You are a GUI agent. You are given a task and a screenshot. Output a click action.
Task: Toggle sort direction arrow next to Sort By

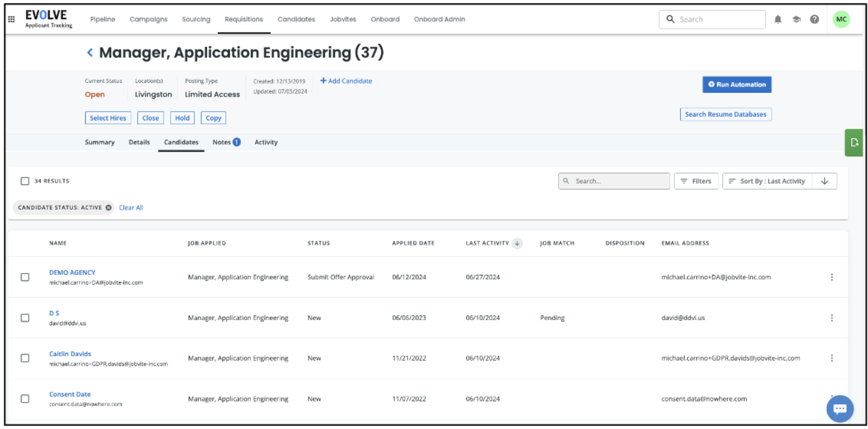tap(825, 181)
